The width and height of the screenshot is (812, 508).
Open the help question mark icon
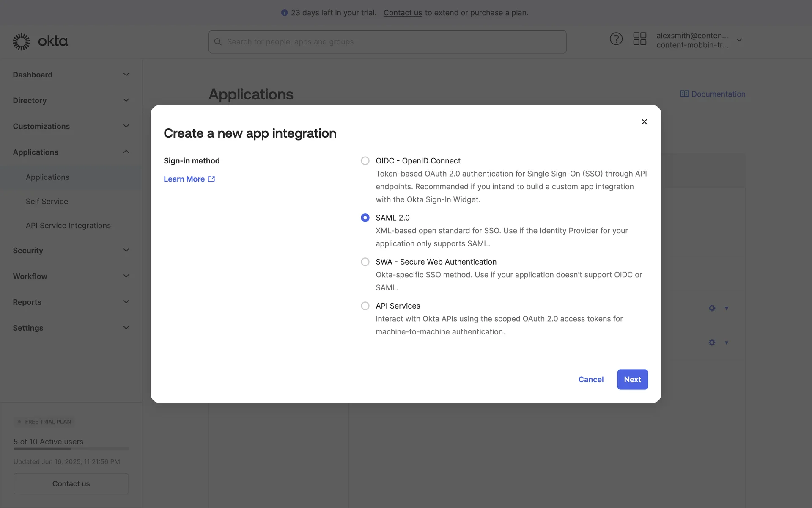616,39
